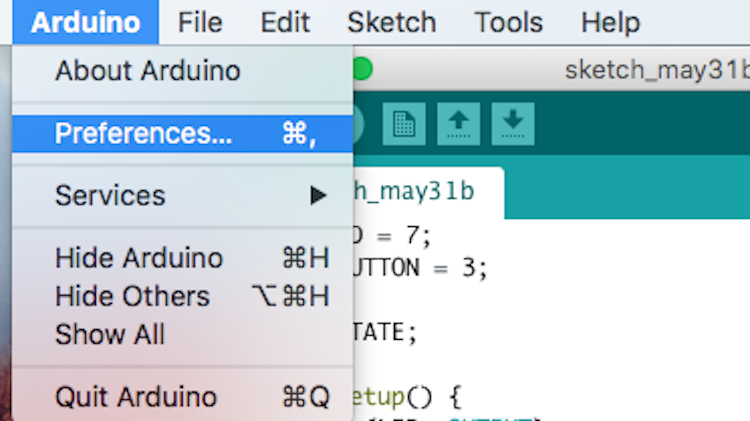The image size is (750, 421).
Task: Choose Quit Arduino from the menu
Action: pos(183,397)
